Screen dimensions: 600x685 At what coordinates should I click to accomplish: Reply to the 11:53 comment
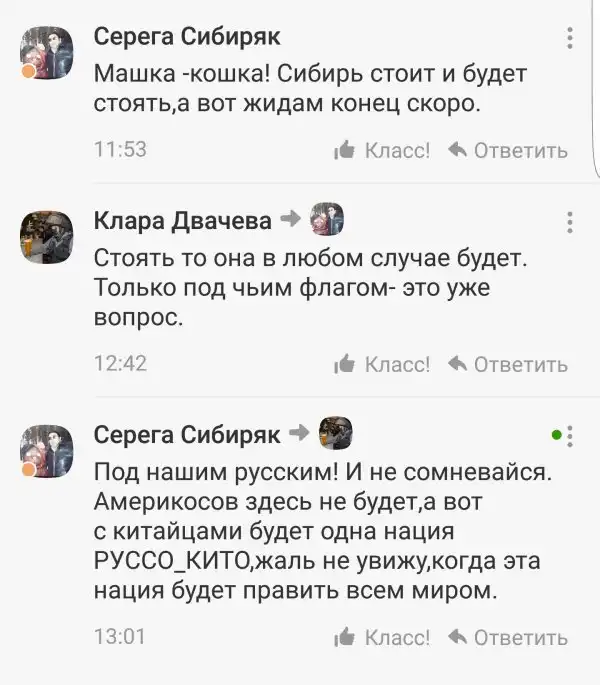point(508,150)
